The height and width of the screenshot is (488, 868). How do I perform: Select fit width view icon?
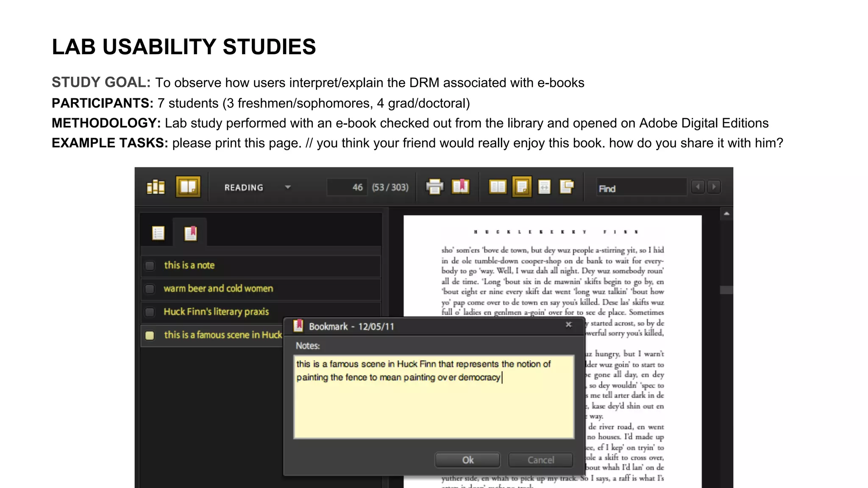click(544, 187)
